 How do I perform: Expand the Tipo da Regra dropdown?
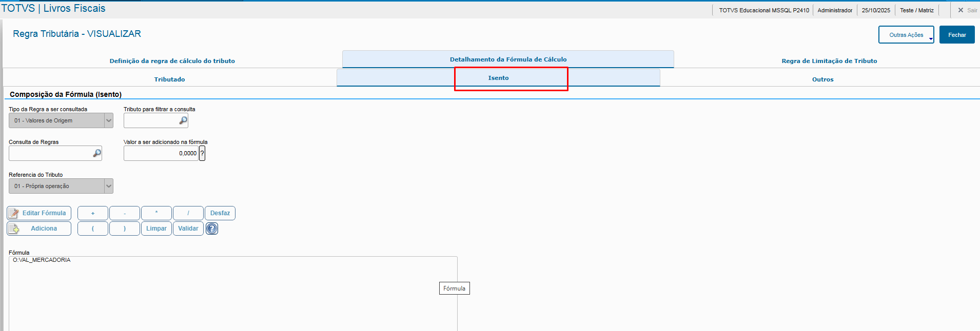(x=108, y=120)
